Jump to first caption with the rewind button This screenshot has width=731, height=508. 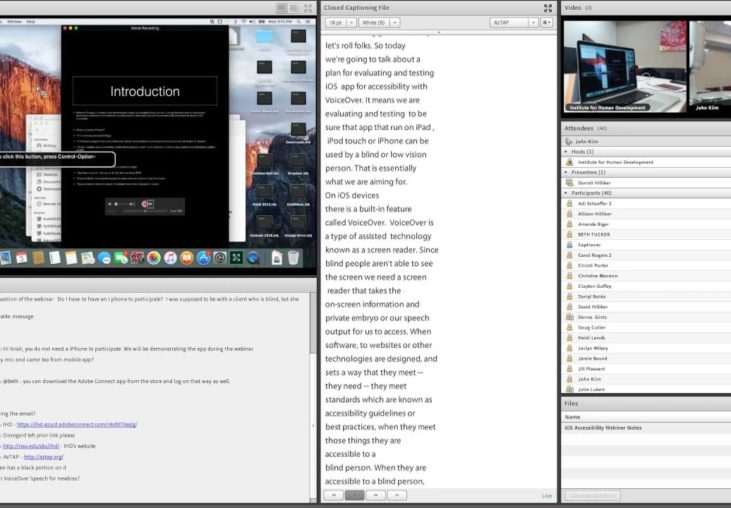point(332,495)
